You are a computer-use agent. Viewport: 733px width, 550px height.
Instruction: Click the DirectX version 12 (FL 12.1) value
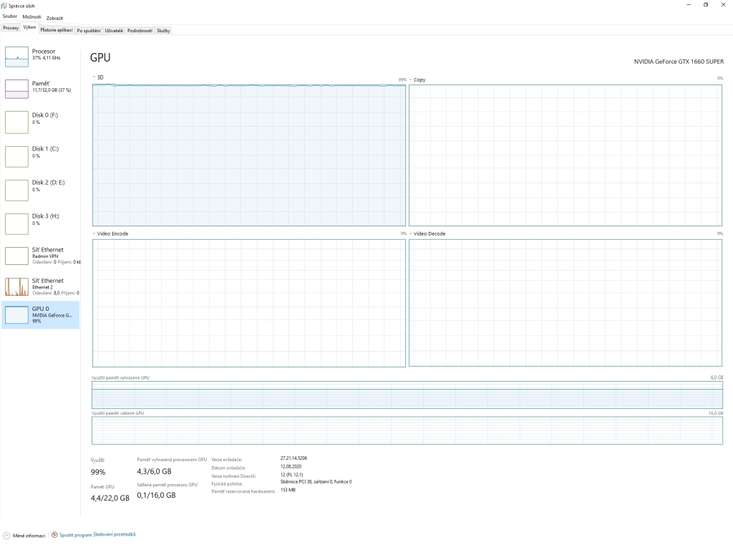coord(292,474)
